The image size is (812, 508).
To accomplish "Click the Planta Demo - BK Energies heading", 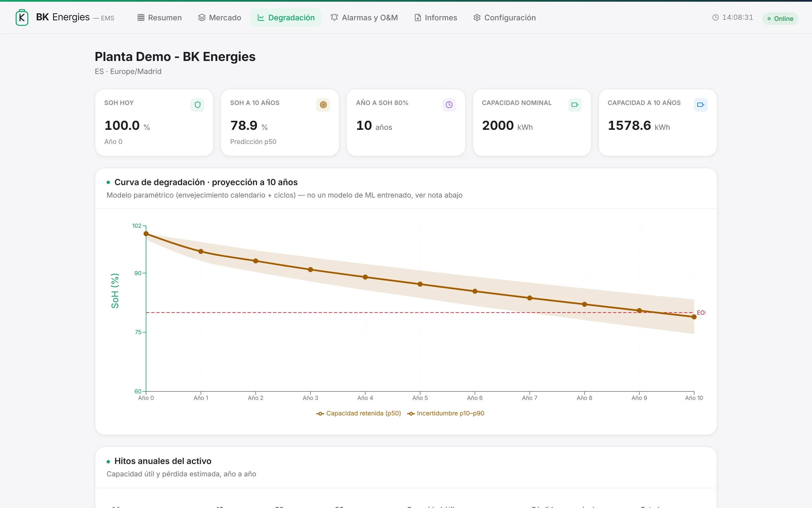I will (x=175, y=57).
